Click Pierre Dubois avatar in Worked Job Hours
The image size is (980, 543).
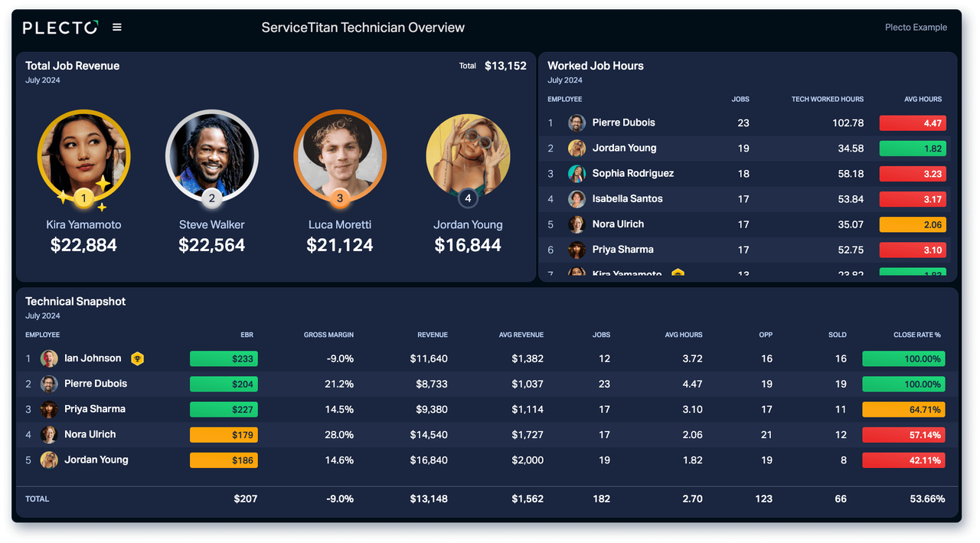point(577,123)
